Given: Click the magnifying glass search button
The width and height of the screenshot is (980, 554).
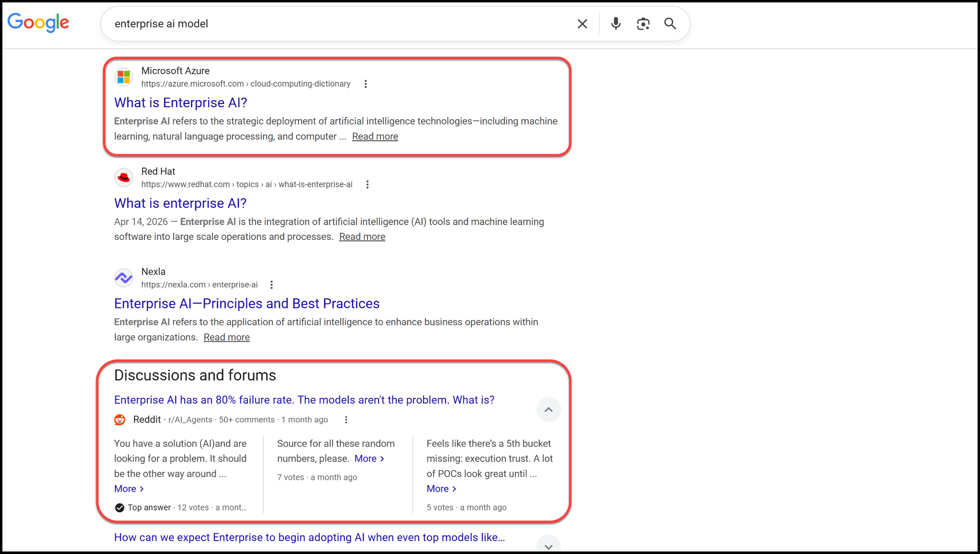Looking at the screenshot, I should (670, 24).
